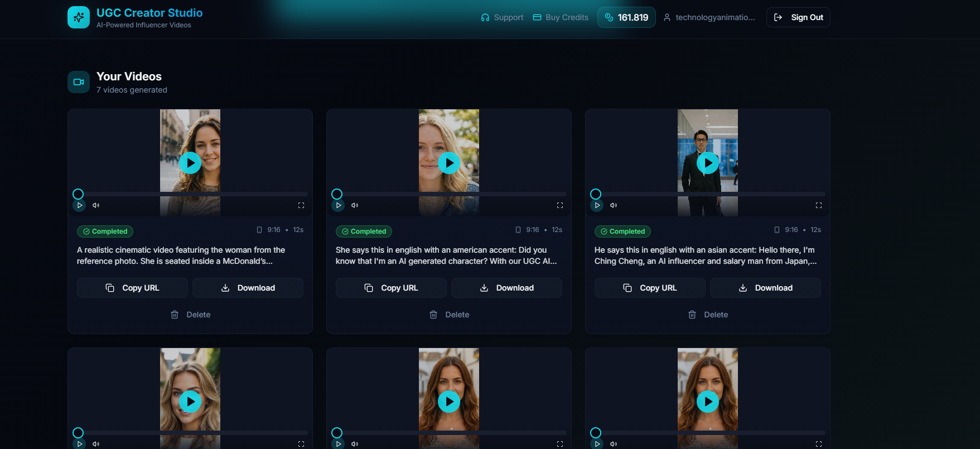Click seek handle on bottom-middle brunette video
The width and height of the screenshot is (980, 449).
(337, 433)
